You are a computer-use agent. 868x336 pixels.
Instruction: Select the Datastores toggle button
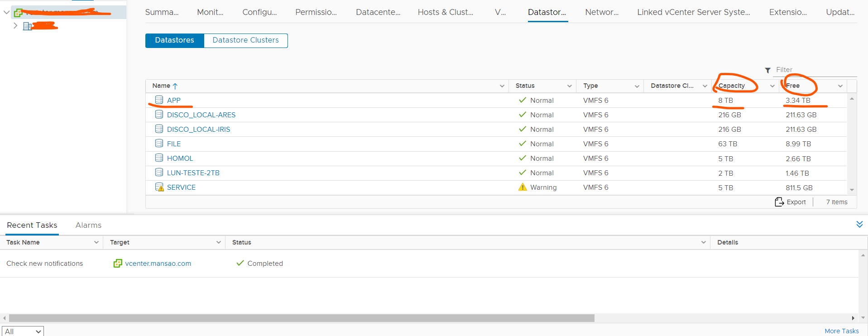tap(174, 40)
